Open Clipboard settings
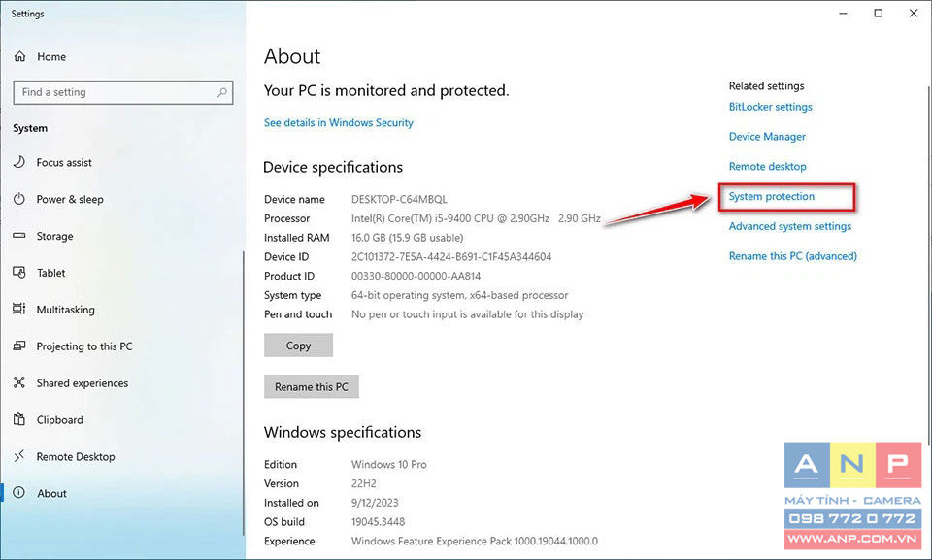The image size is (932, 560). [59, 419]
